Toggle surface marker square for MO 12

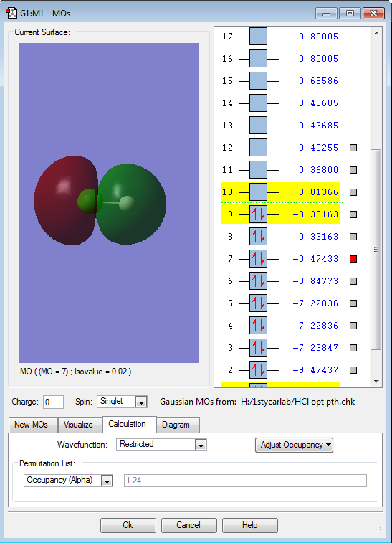tap(353, 148)
